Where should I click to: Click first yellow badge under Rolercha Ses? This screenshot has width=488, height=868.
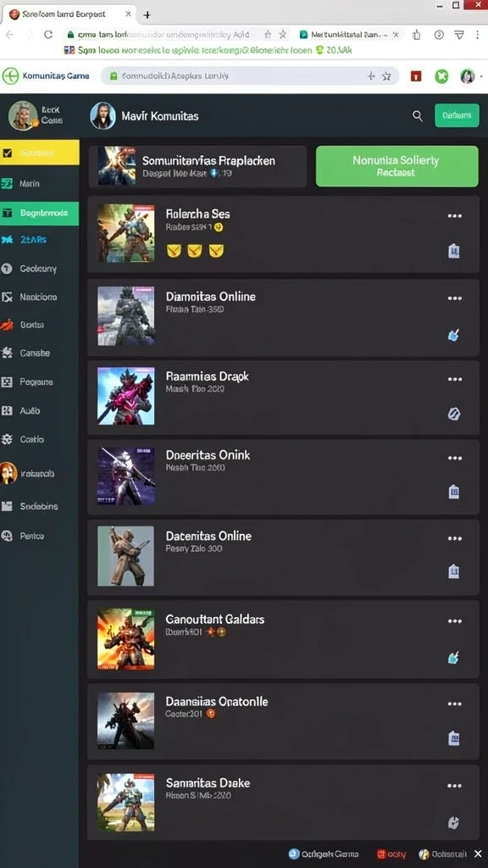tap(174, 251)
